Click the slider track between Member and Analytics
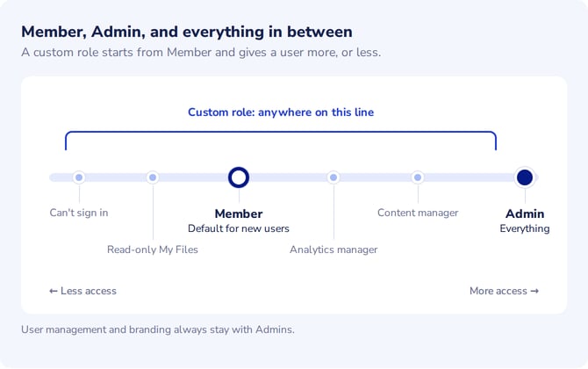The height and width of the screenshot is (369, 588). (x=288, y=177)
